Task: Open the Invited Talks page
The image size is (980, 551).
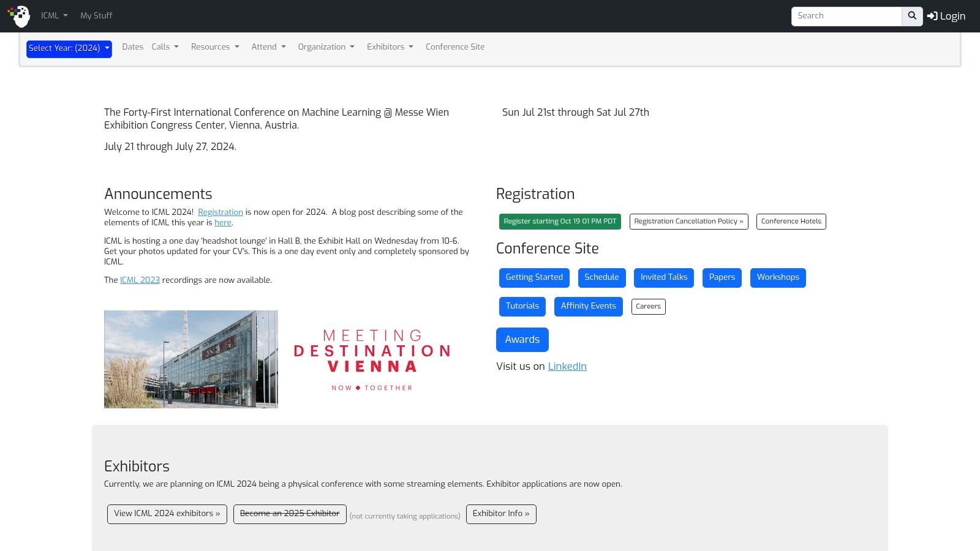Action: (663, 277)
